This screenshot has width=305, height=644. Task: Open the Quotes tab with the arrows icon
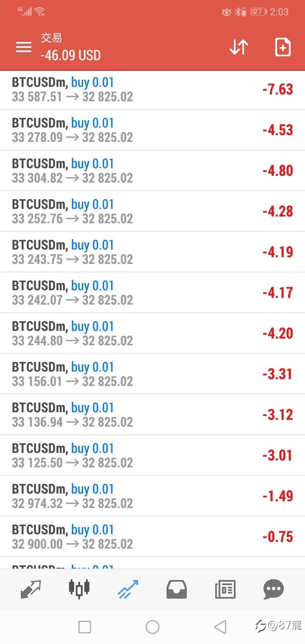pos(31,589)
